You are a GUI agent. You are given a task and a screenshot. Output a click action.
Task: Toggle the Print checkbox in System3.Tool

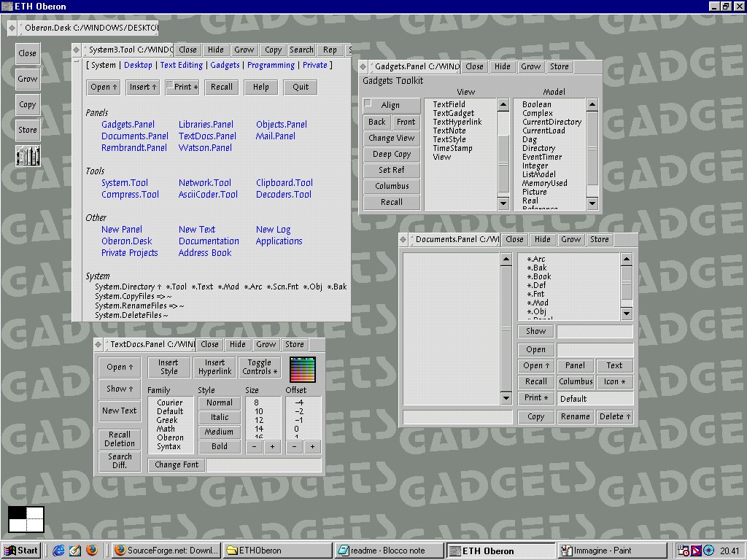coord(170,86)
